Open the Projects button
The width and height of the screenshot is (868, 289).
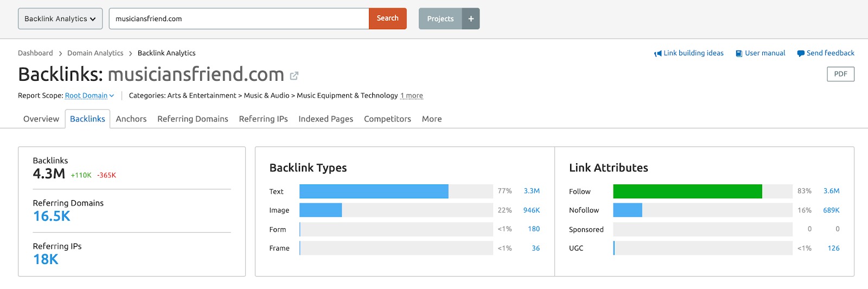(x=440, y=18)
